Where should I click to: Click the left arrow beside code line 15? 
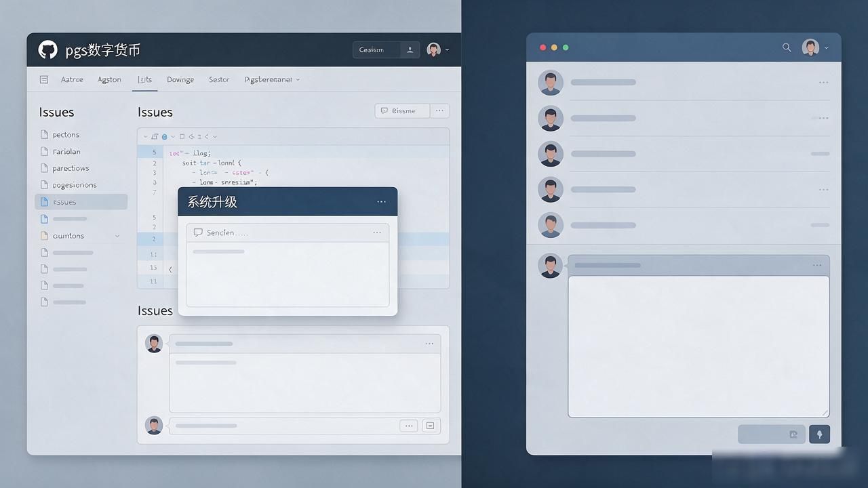(x=170, y=269)
